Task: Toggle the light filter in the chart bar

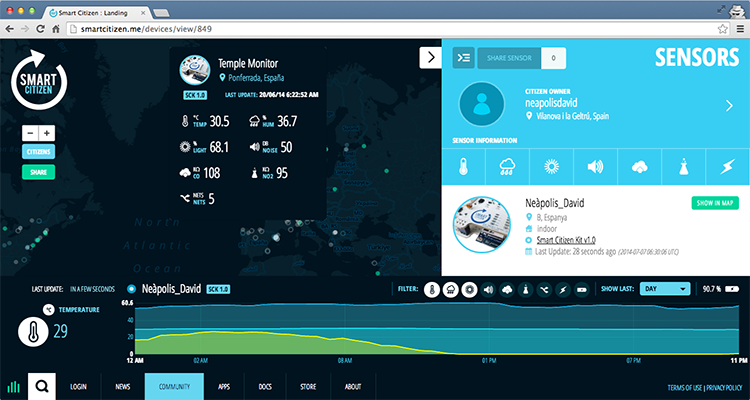Action: coord(469,289)
